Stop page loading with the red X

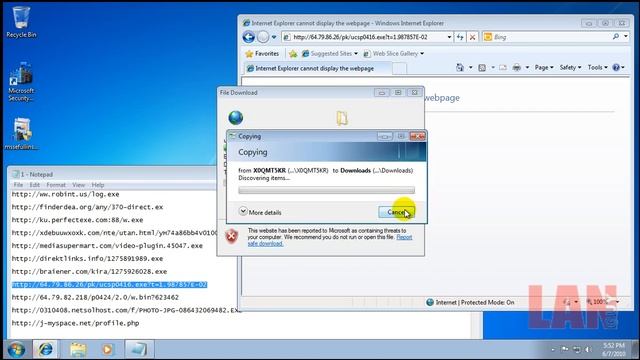coord(472,37)
